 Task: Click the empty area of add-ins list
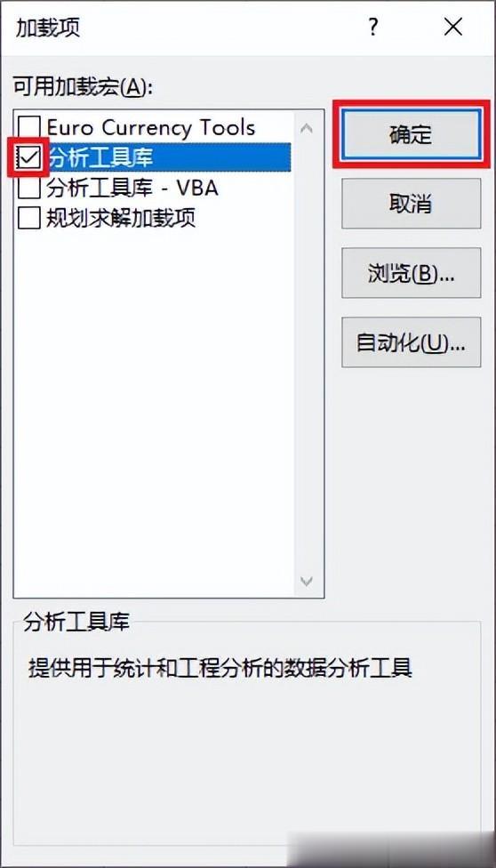tap(155, 410)
